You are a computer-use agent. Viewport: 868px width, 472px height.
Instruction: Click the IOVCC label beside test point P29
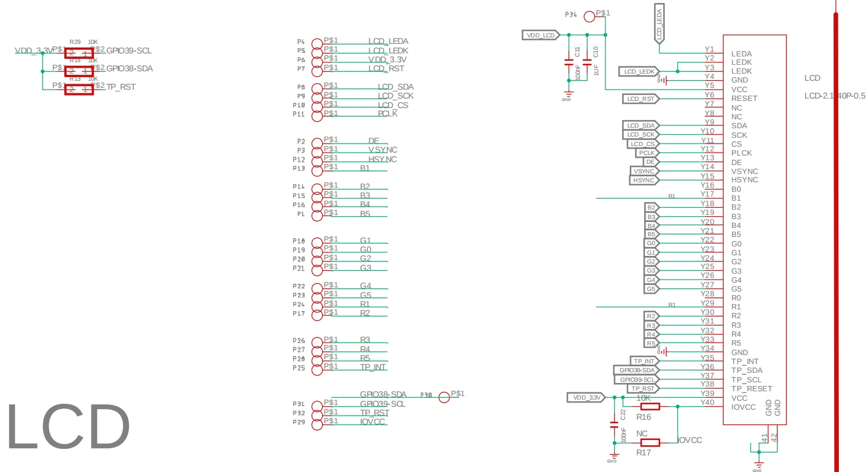pos(373,422)
